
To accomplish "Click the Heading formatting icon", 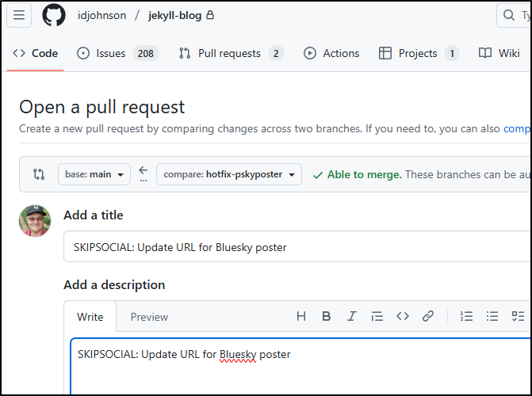I will point(301,316).
